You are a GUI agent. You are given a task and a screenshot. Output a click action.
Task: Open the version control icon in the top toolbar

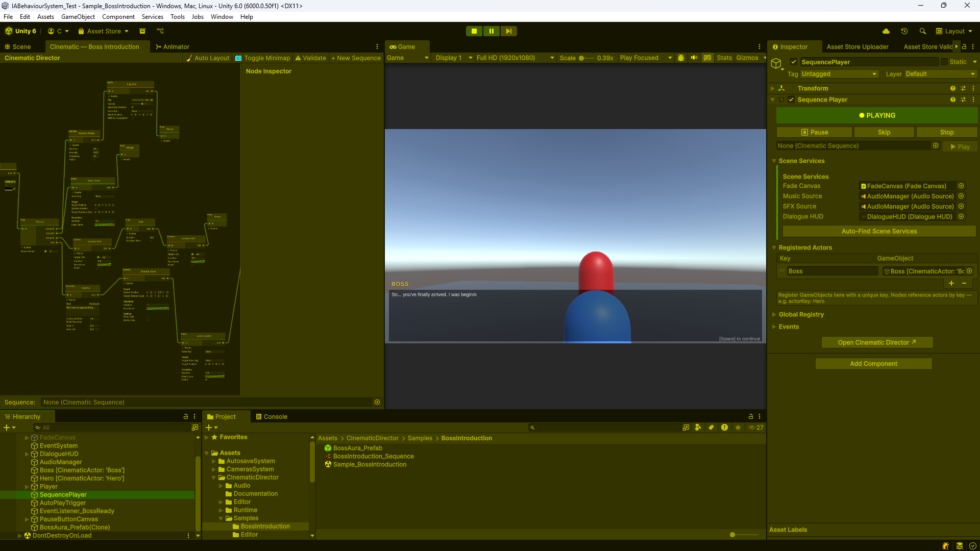click(160, 31)
